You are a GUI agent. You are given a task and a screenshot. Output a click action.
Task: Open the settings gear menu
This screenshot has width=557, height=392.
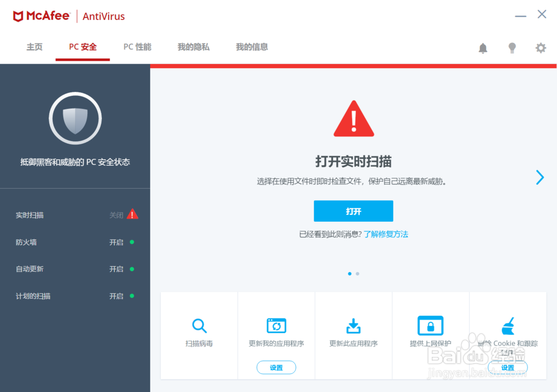pyautogui.click(x=540, y=48)
